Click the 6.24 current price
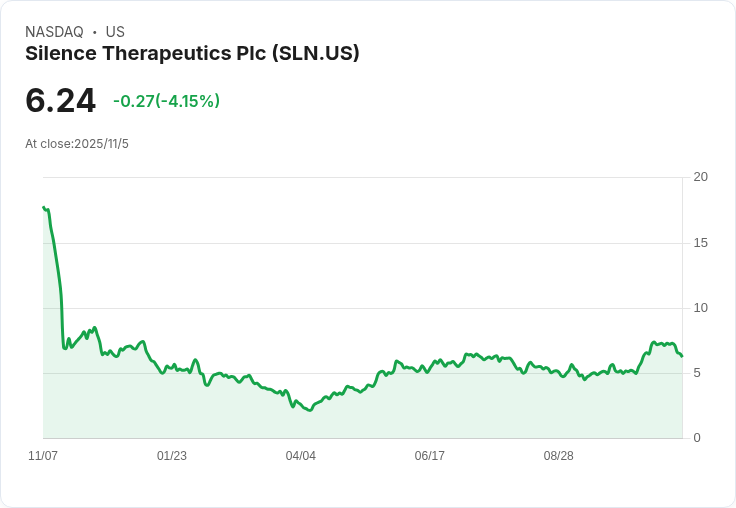Viewport: 736px width, 508px height. pyautogui.click(x=60, y=100)
